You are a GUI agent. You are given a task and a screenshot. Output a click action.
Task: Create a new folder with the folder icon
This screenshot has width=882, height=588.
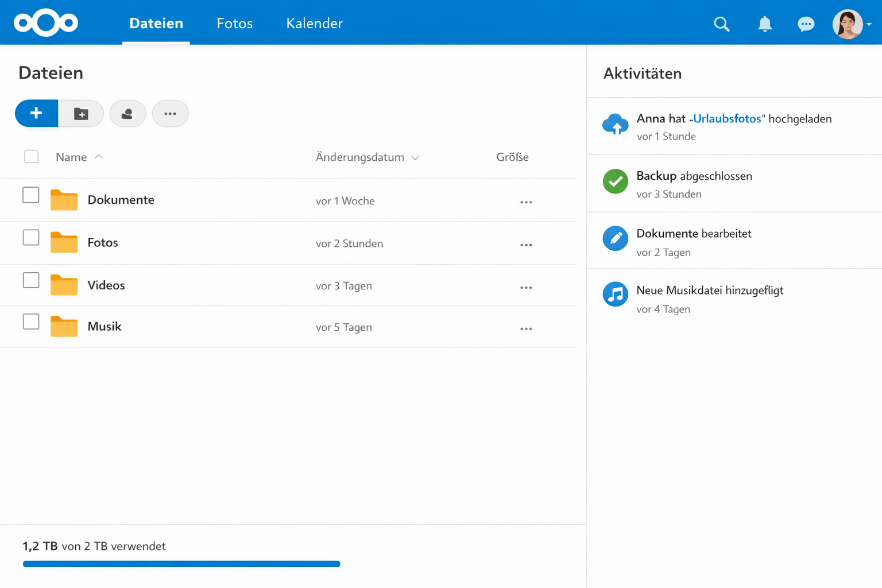[x=82, y=113]
